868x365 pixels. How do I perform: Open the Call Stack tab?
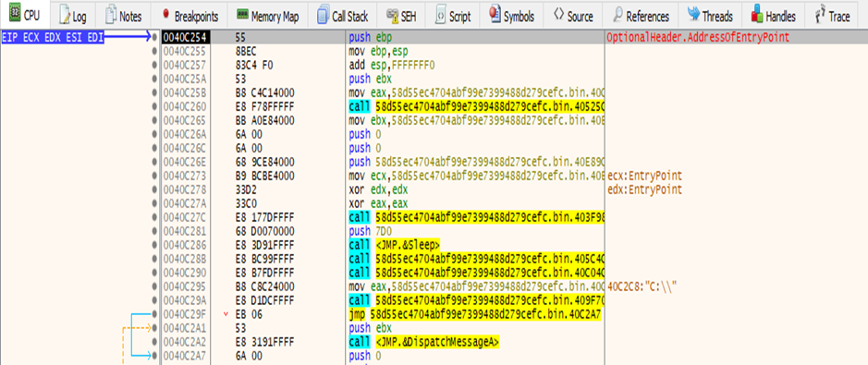click(343, 16)
